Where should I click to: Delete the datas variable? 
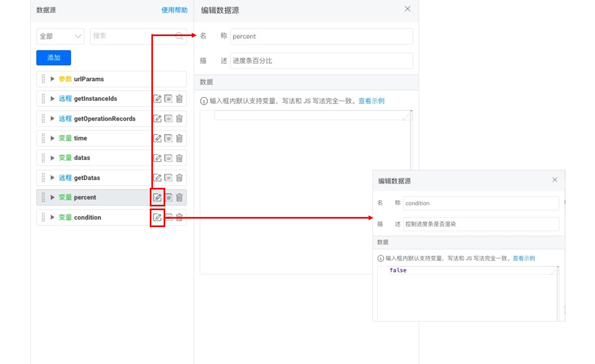pos(179,158)
